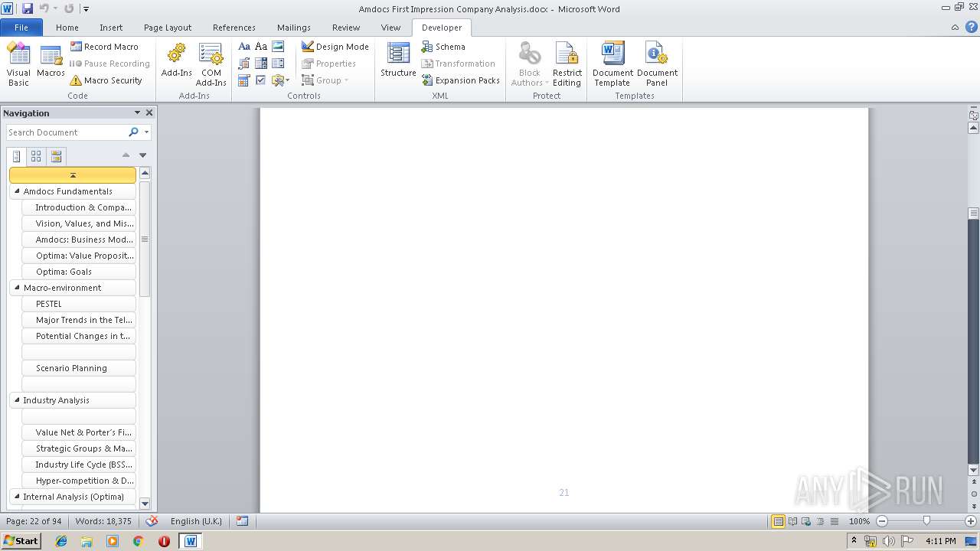Switch to Full Screen Reading view
This screenshot has width=980, height=551.
[x=792, y=521]
